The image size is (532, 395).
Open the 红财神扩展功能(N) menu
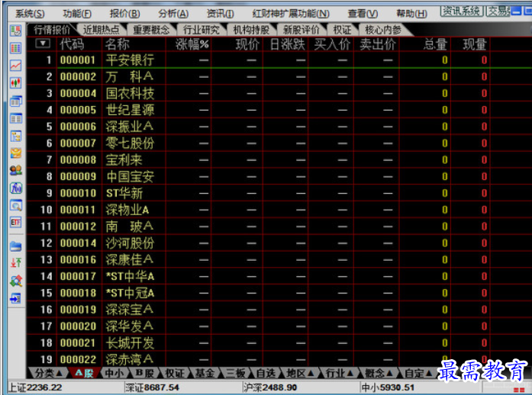291,14
